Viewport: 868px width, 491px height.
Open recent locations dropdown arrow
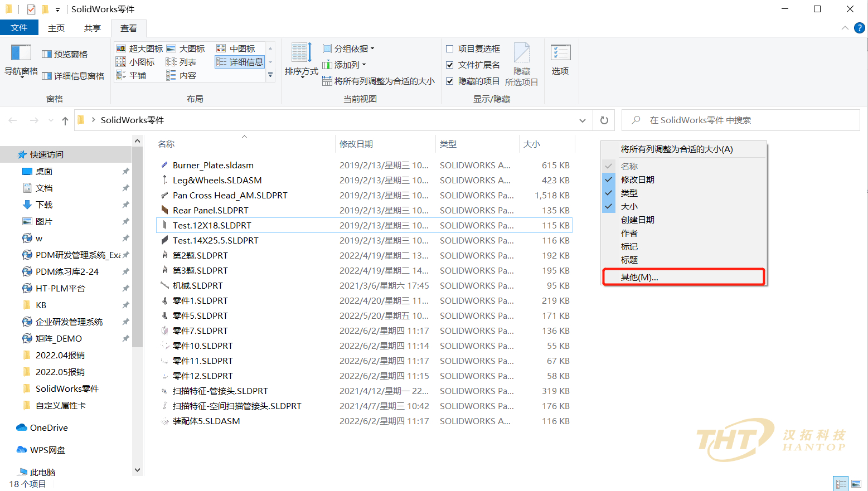click(x=51, y=120)
